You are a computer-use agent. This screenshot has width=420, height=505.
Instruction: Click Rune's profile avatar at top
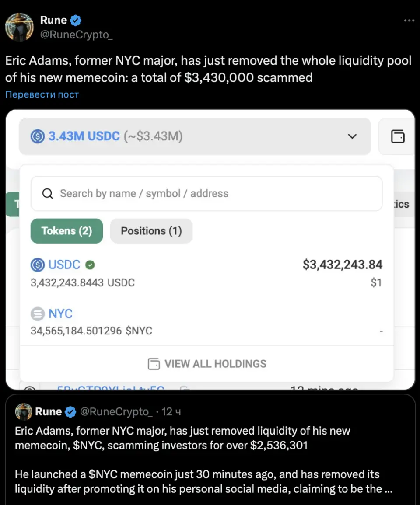19,27
